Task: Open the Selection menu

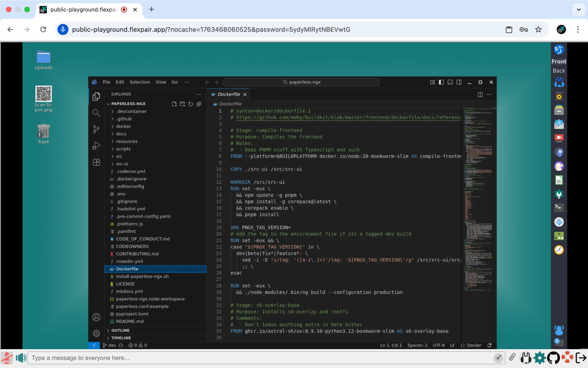Action: tap(140, 82)
